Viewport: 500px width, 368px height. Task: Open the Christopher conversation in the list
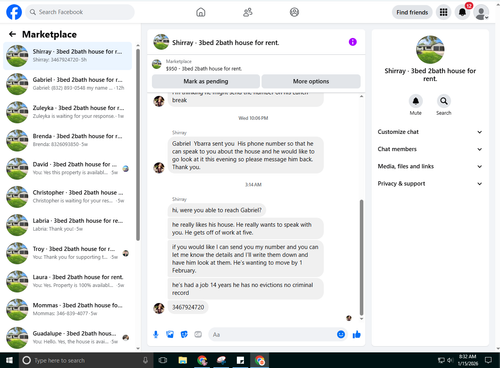coord(68,197)
